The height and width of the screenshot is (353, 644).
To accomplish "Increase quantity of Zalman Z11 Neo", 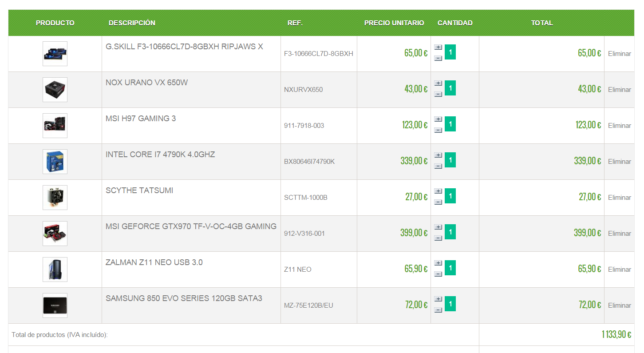I will (438, 263).
